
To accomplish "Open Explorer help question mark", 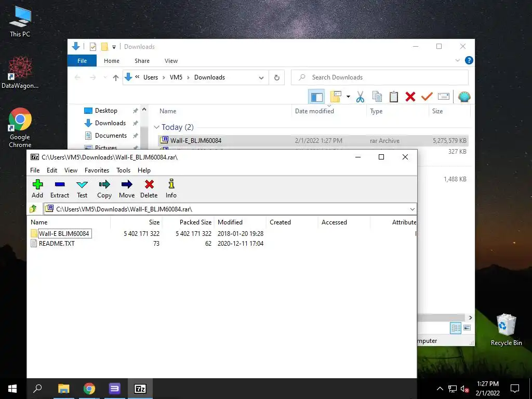I will point(469,60).
